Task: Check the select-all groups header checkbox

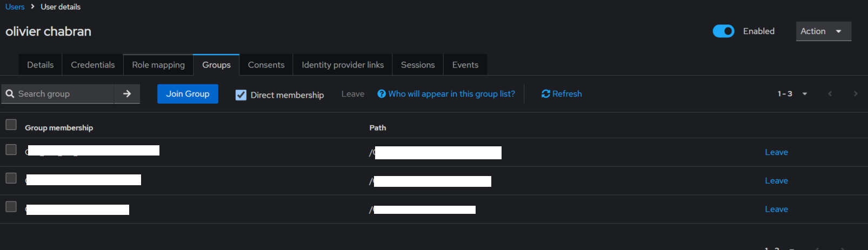Action: pos(11,125)
